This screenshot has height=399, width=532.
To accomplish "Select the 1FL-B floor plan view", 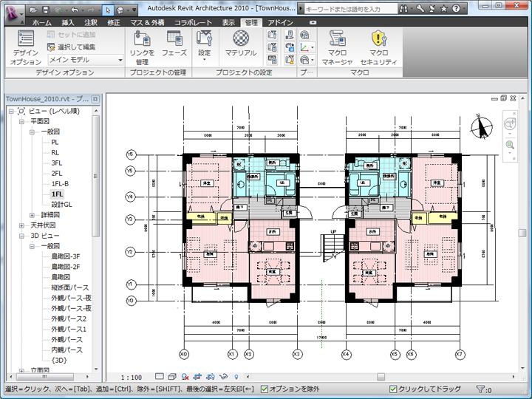I will point(60,183).
